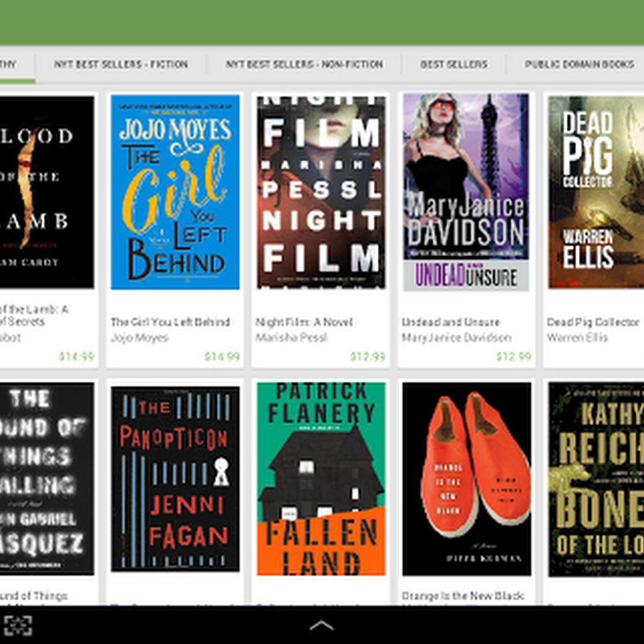Open the Orange Is the New Black cover

(467, 479)
